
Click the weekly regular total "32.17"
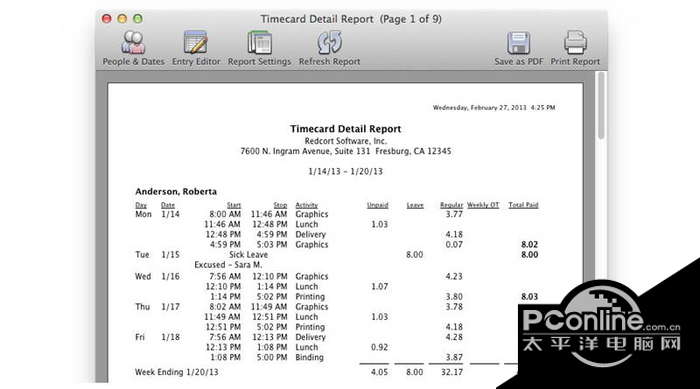tap(452, 372)
